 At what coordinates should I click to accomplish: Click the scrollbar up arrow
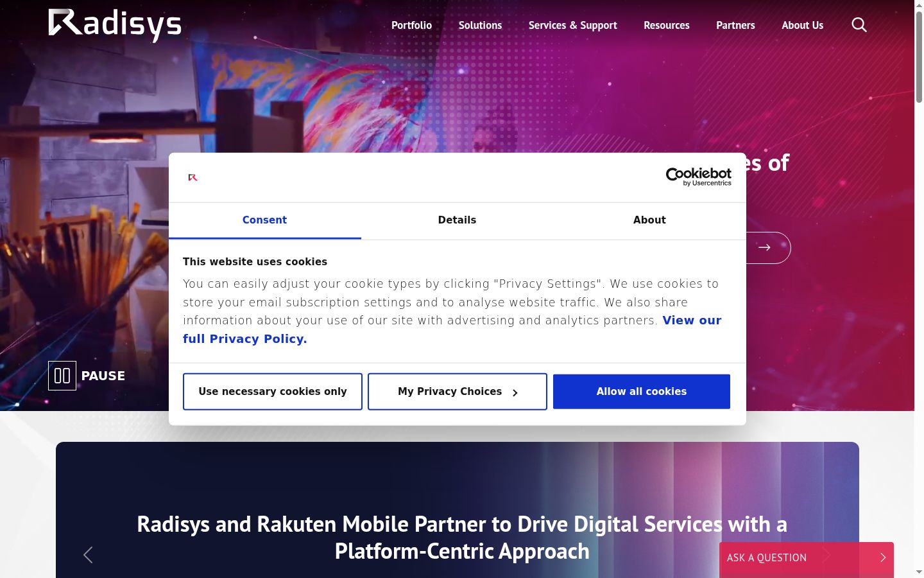(x=919, y=4)
